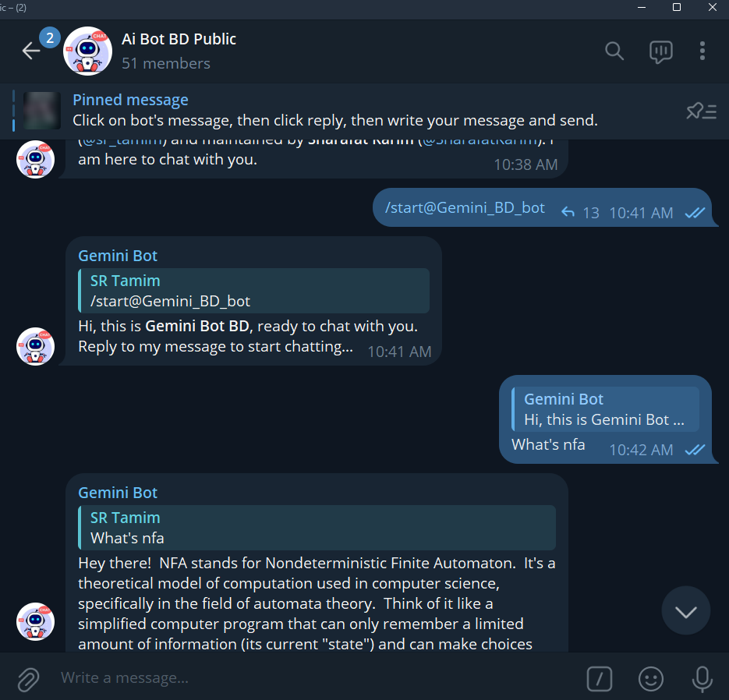
Task: View the Gemini Bot avatar thumbnail
Action: tap(35, 346)
